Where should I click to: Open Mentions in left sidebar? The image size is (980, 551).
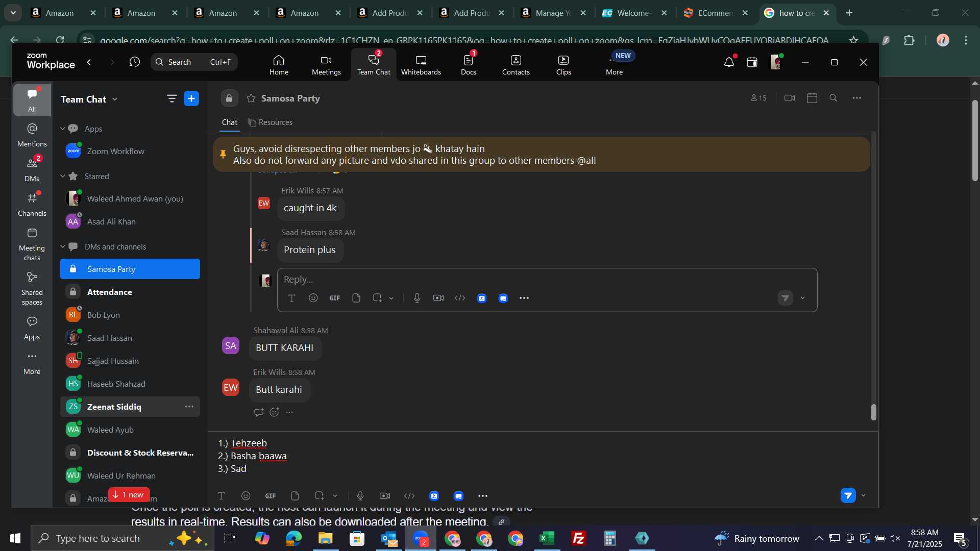(32, 135)
